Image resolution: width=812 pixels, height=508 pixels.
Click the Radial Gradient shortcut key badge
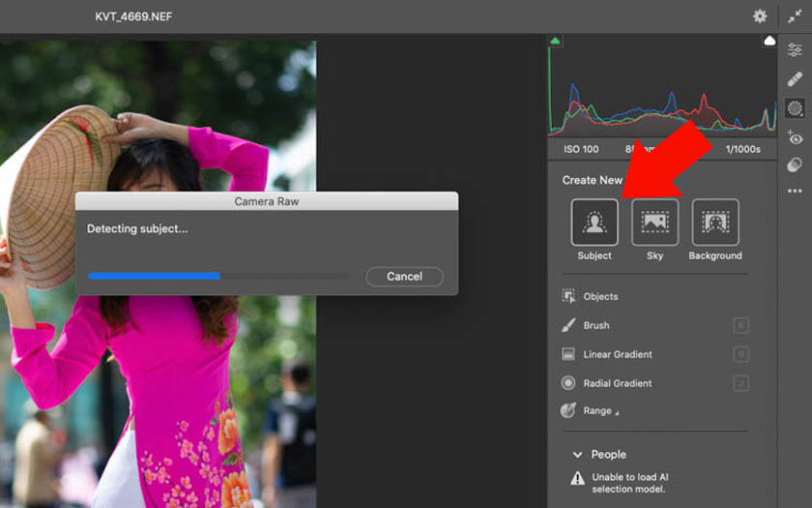pos(741,383)
